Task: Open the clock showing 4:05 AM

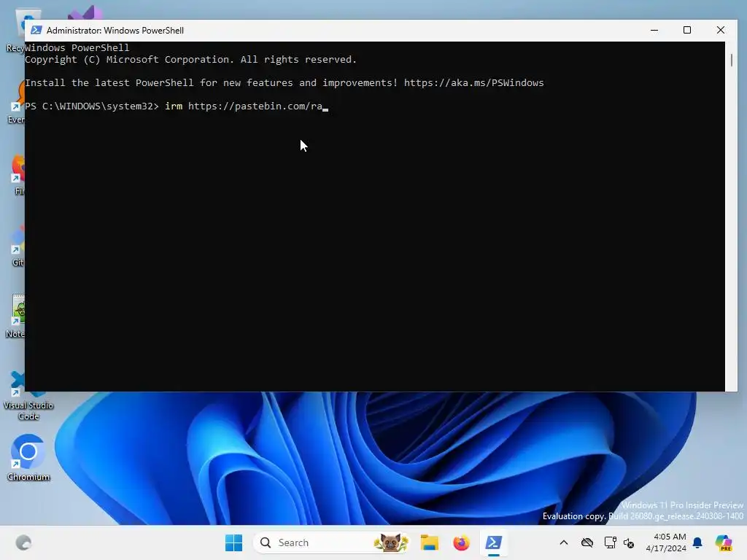Action: click(x=666, y=542)
